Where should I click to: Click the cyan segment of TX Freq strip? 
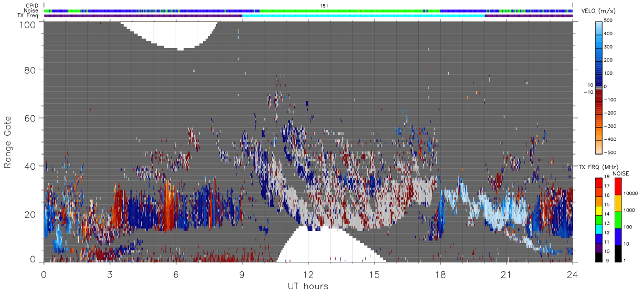tap(363, 16)
